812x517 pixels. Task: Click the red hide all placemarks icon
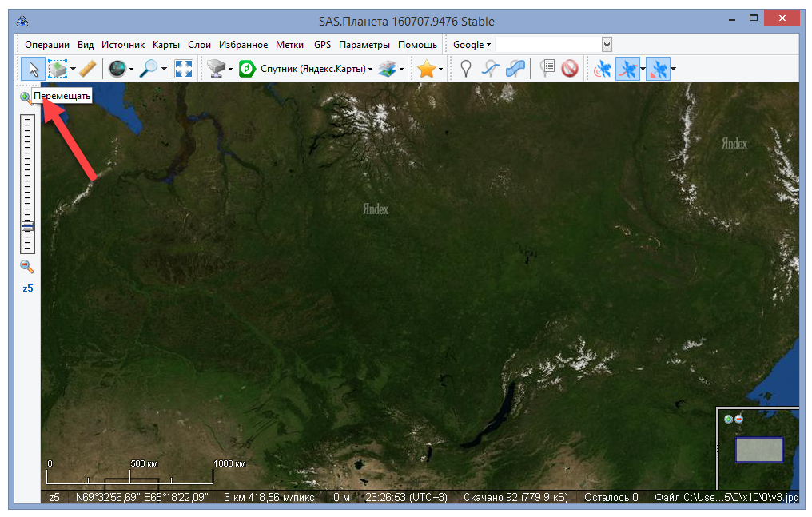[570, 70]
